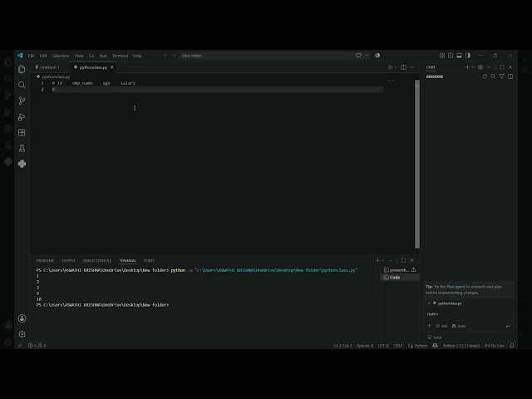532x399 pixels.
Task: Change the Ask chat mode dropdown
Action: click(441, 326)
